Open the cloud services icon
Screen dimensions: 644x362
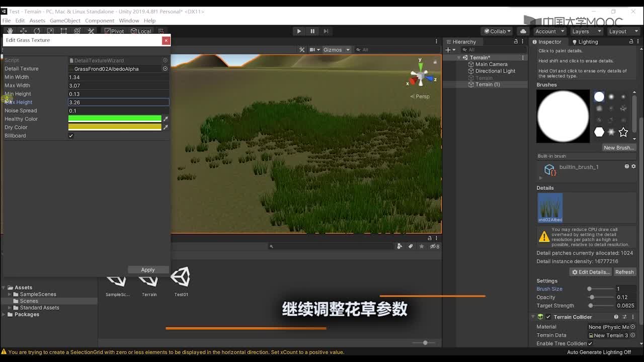(x=523, y=31)
